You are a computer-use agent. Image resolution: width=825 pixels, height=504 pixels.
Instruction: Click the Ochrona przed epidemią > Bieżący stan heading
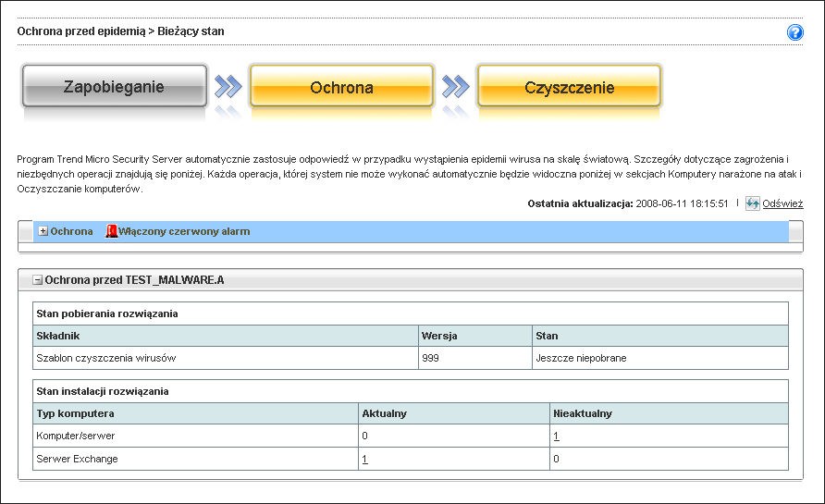pyautogui.click(x=120, y=31)
